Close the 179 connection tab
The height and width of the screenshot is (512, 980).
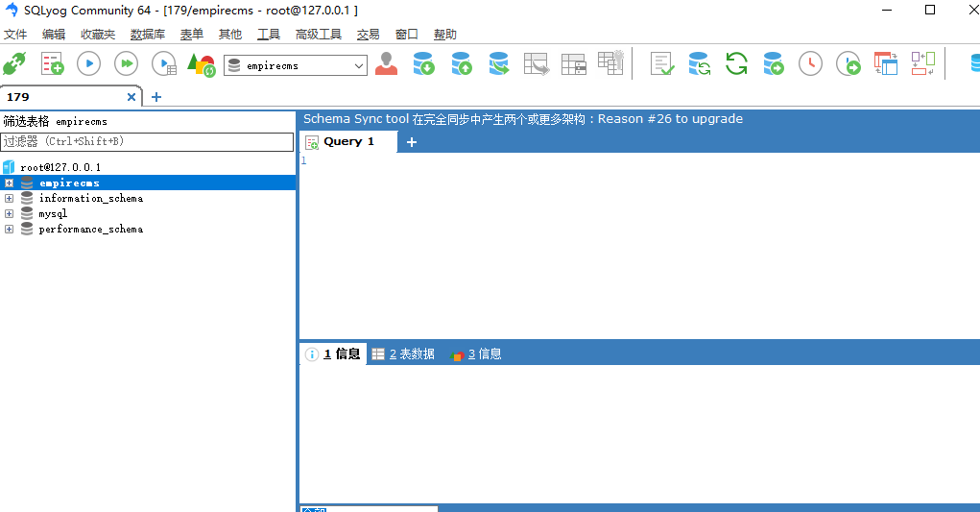pyautogui.click(x=131, y=97)
